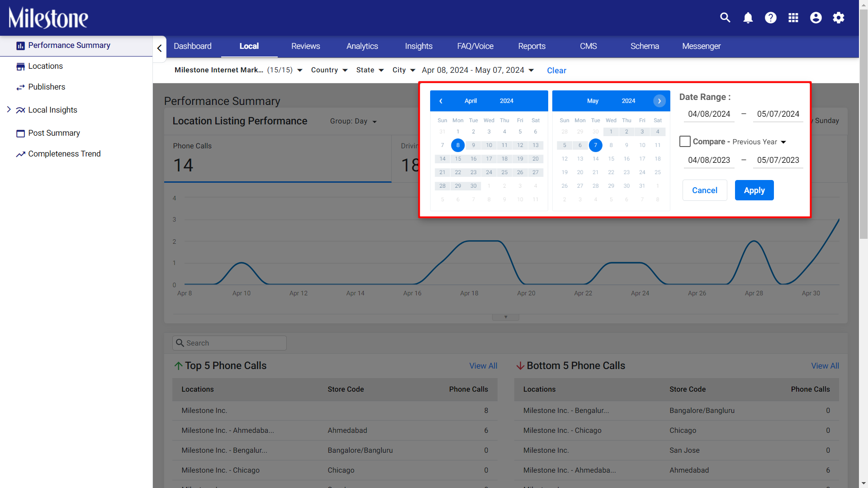
Task: Open the settings gear icon
Action: click(x=839, y=18)
